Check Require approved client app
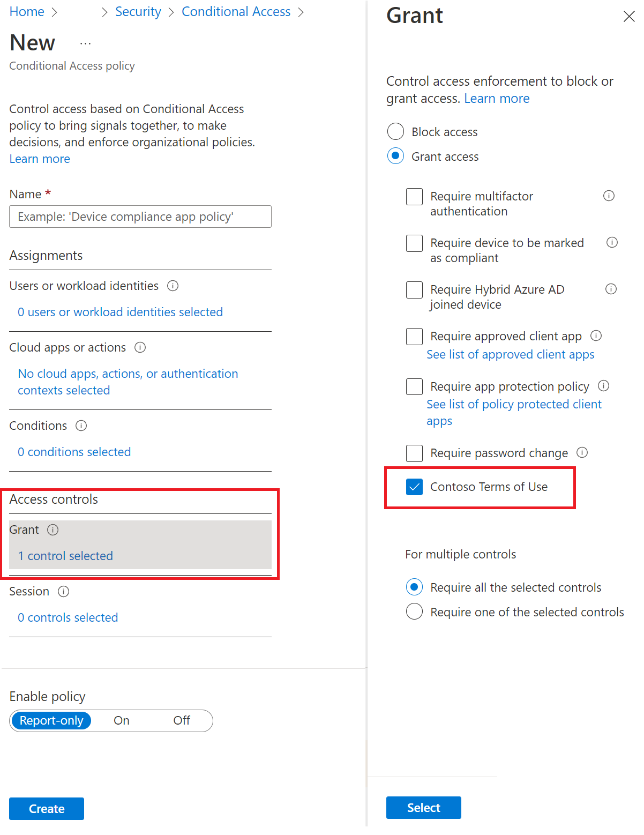This screenshot has width=644, height=835. pyautogui.click(x=414, y=336)
